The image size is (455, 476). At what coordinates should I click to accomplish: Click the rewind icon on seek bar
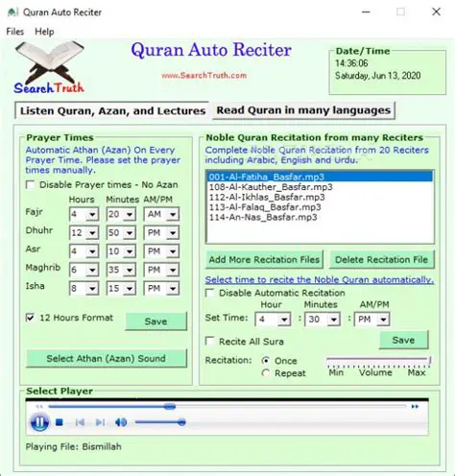tap(39, 406)
